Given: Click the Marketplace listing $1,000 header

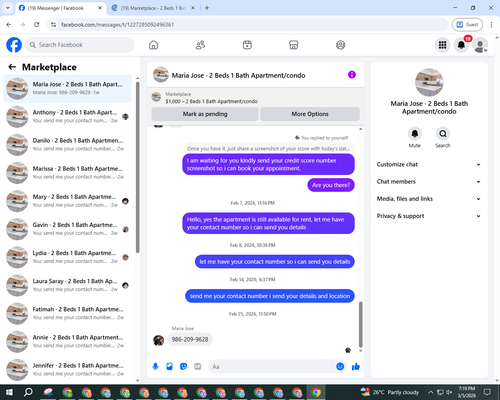Looking at the screenshot, I should 211,101.
